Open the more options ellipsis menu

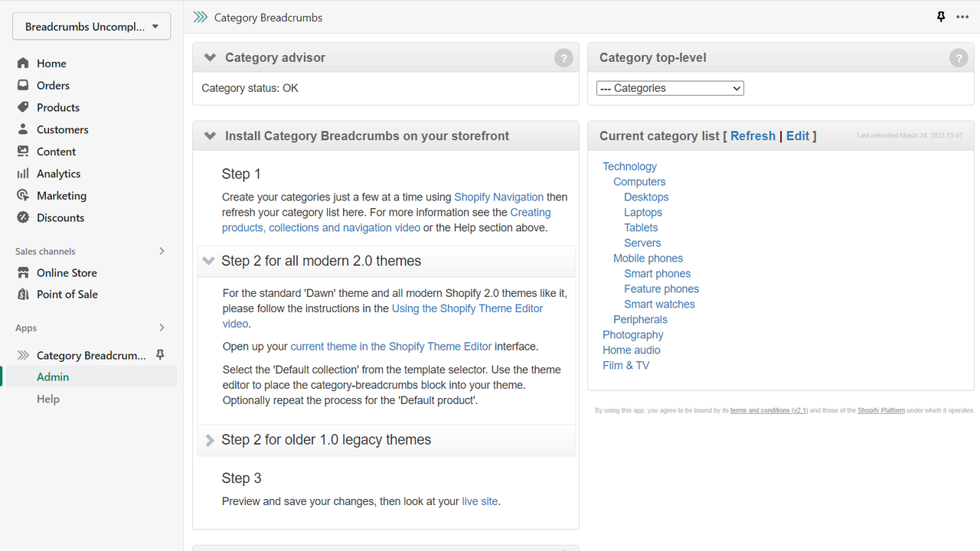962,16
